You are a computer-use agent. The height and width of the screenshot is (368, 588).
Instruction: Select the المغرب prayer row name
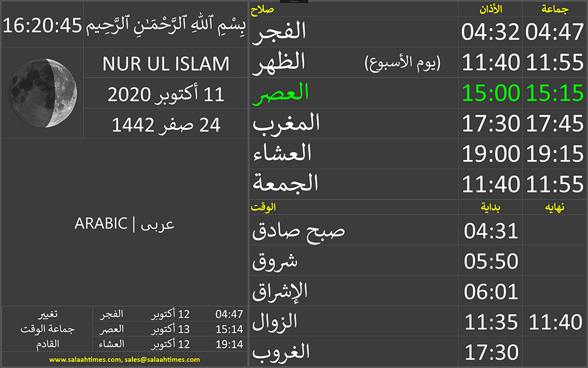[x=286, y=123]
